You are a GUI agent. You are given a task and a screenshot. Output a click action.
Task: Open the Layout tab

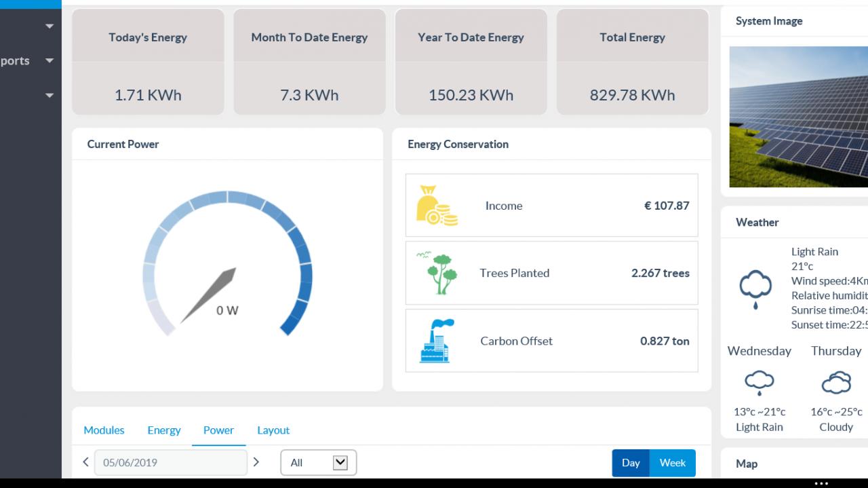pos(273,430)
